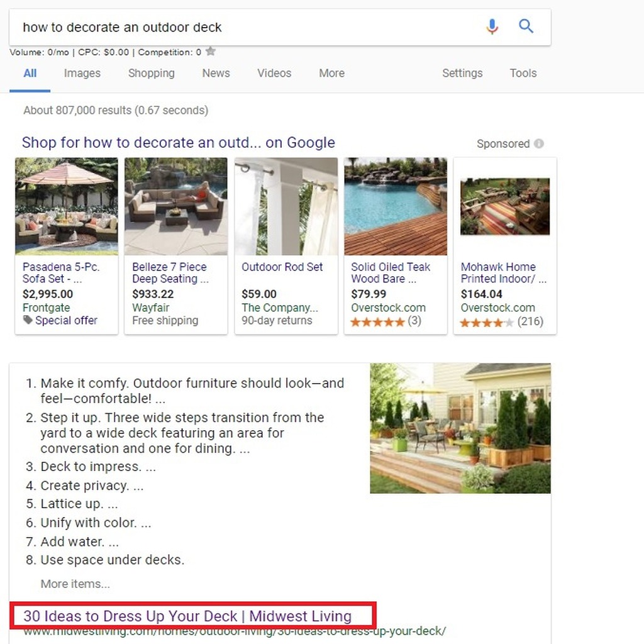Click the Wayfair seller name
This screenshot has height=644, width=644.
click(151, 308)
